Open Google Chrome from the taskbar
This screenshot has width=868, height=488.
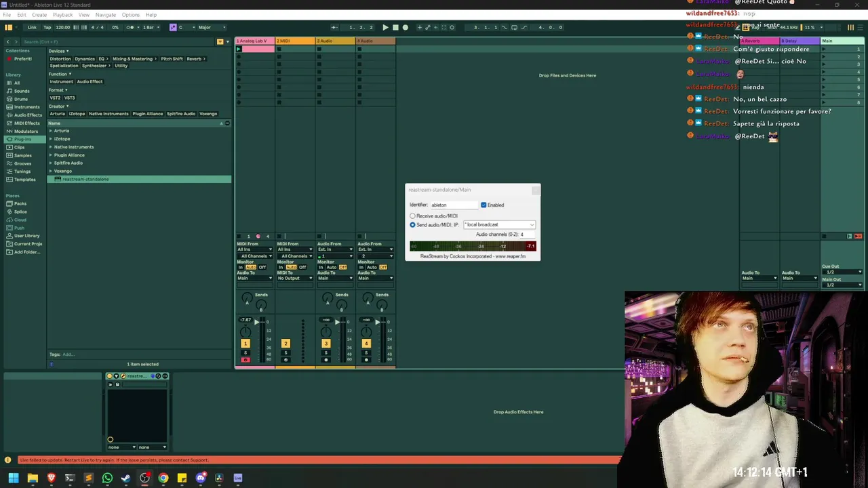[x=163, y=478]
